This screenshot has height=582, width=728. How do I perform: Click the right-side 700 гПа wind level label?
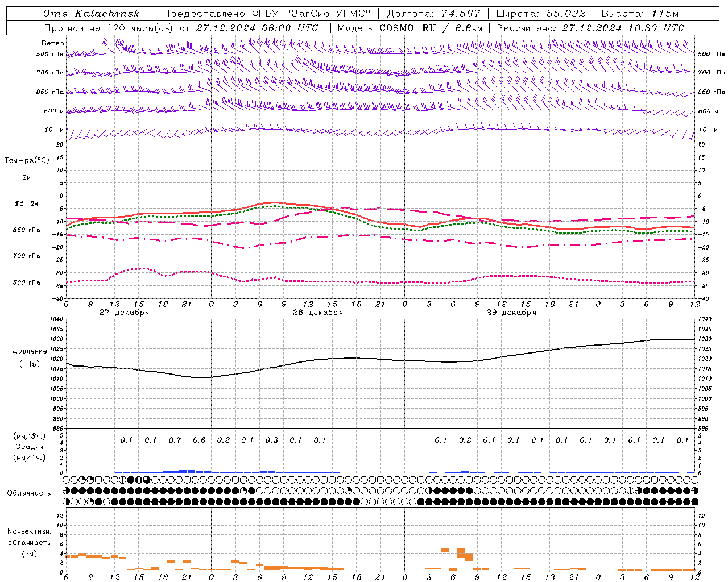712,73
